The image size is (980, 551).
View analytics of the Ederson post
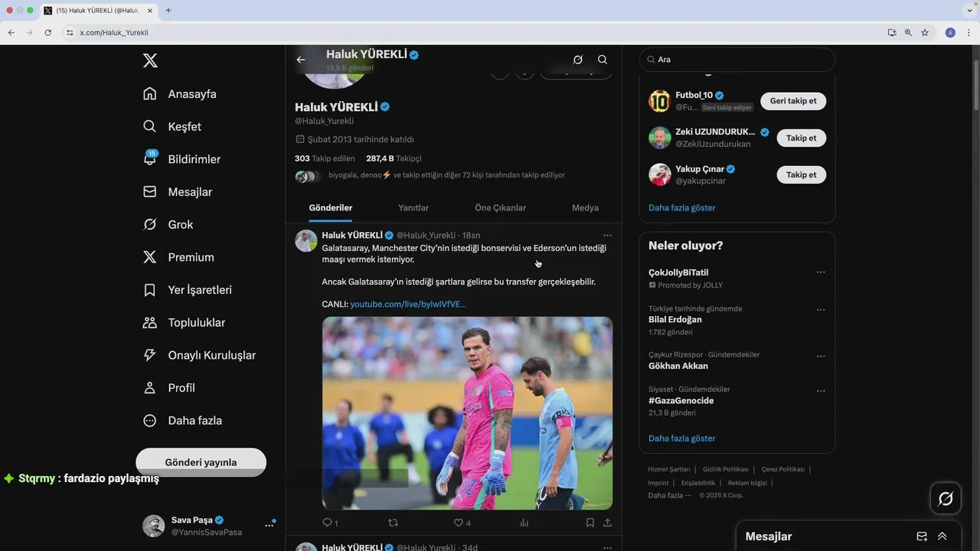(x=524, y=523)
